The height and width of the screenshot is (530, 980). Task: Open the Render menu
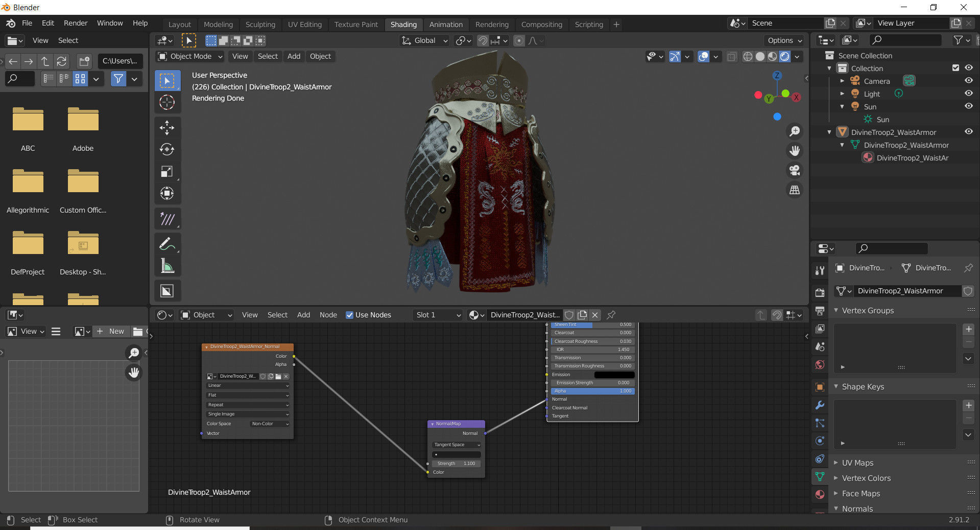coord(76,23)
